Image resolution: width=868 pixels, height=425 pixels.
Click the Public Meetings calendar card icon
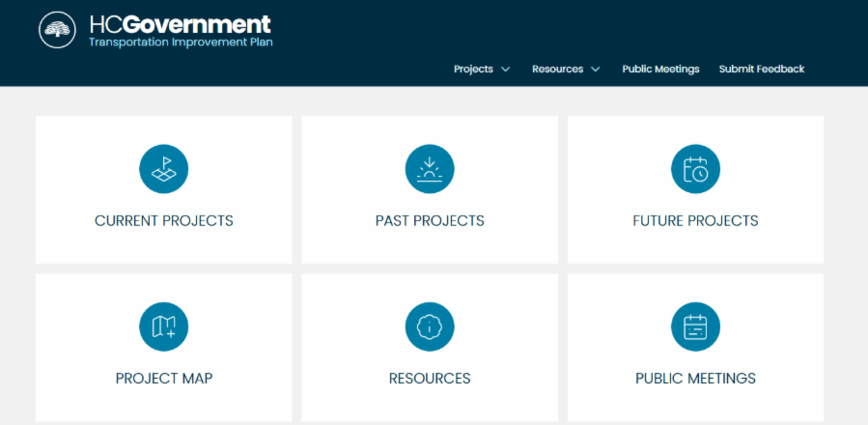(x=695, y=326)
